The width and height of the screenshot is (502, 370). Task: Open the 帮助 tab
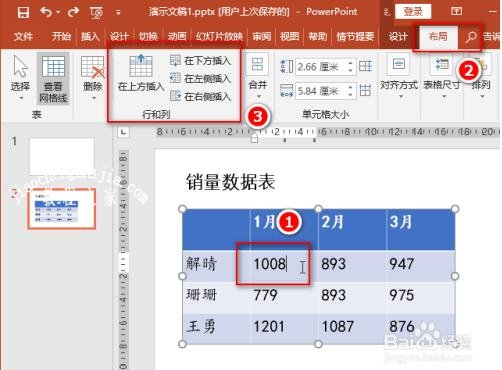pos(318,36)
